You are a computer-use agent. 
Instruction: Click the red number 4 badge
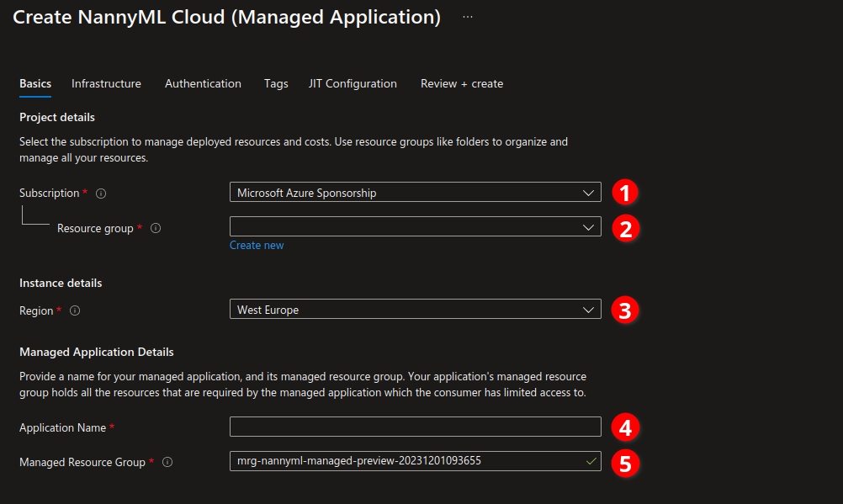[x=623, y=427]
